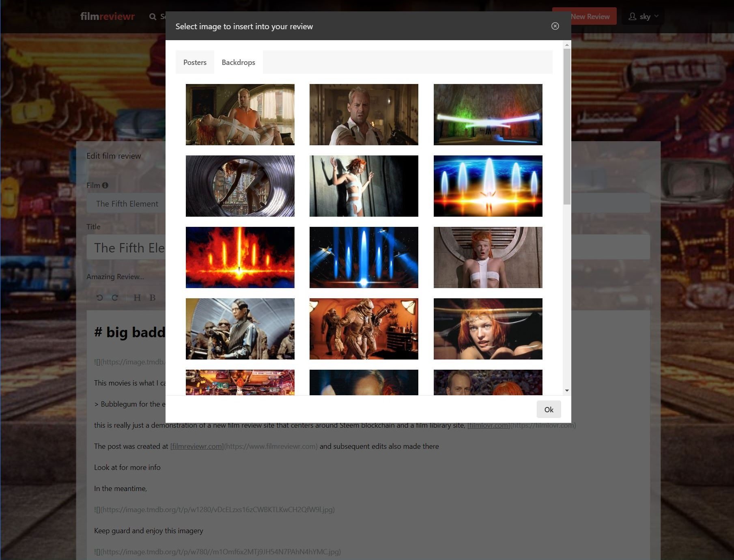
Task: Click the 'Edit film review' heading
Action: tap(114, 156)
